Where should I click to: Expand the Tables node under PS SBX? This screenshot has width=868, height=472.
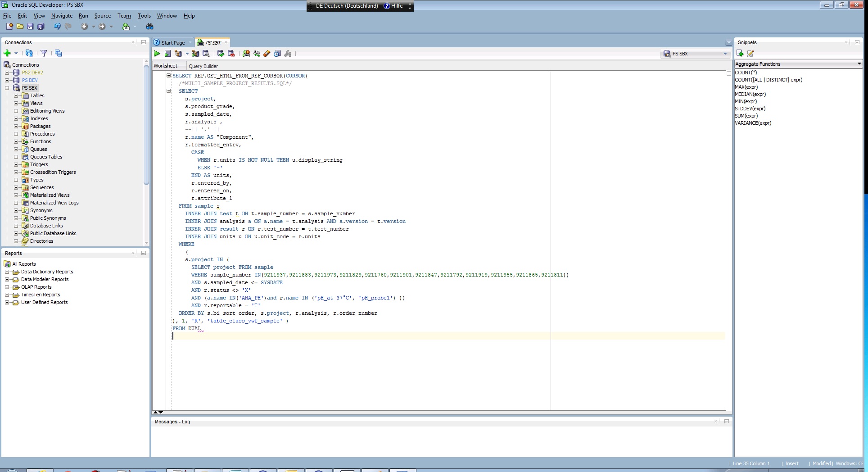point(16,95)
